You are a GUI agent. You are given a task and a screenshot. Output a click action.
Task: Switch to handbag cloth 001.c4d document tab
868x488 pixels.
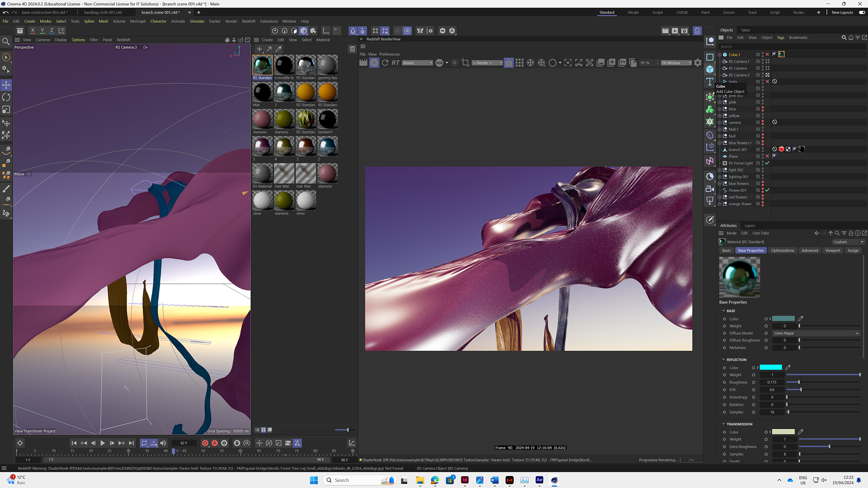point(103,13)
